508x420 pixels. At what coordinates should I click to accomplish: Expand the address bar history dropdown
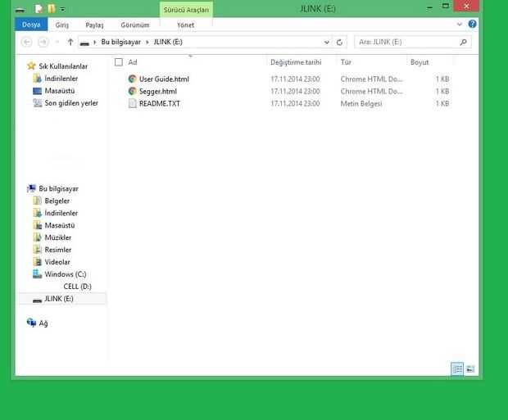tap(327, 43)
